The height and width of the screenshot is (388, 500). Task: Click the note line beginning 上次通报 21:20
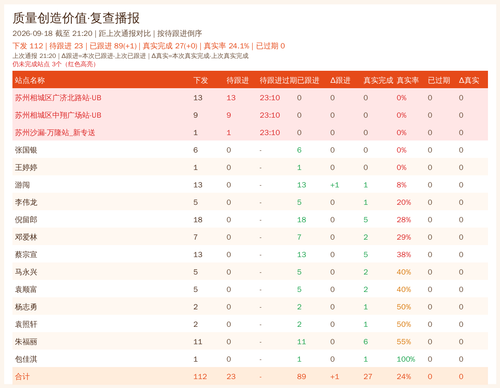pos(130,56)
